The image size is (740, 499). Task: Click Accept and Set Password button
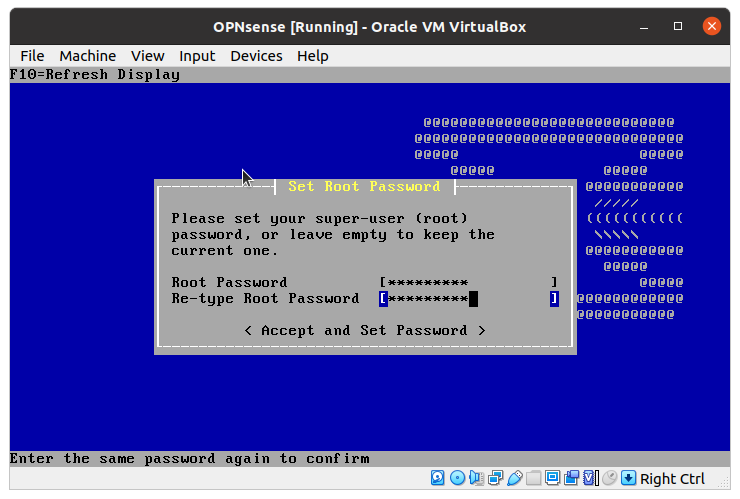[365, 330]
